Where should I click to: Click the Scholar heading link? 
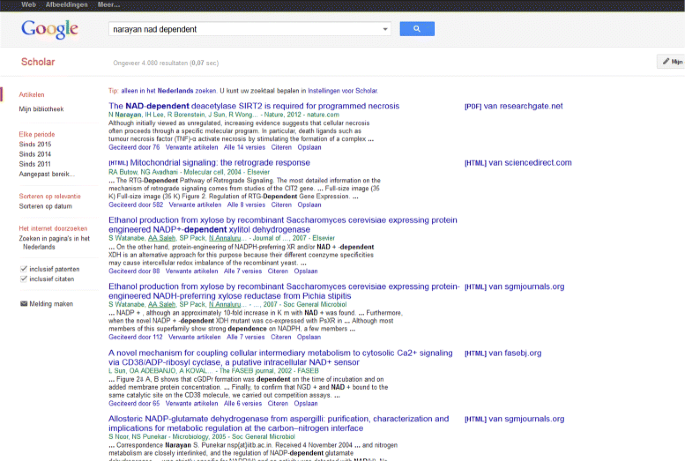pos(38,62)
